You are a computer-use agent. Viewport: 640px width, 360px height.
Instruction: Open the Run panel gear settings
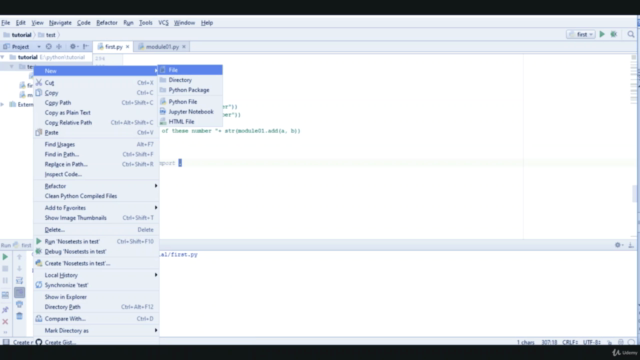(618, 245)
